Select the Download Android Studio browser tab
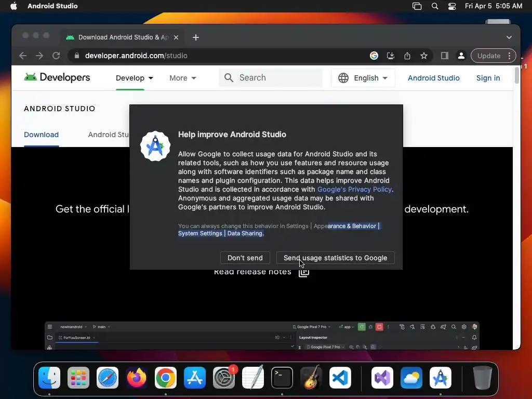Viewport: 532px width, 399px height. tap(122, 37)
